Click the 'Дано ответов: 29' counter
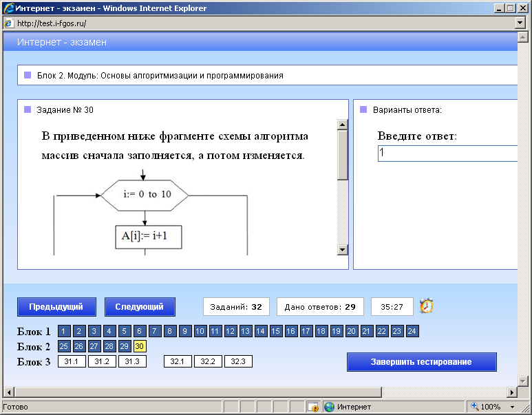 click(320, 307)
